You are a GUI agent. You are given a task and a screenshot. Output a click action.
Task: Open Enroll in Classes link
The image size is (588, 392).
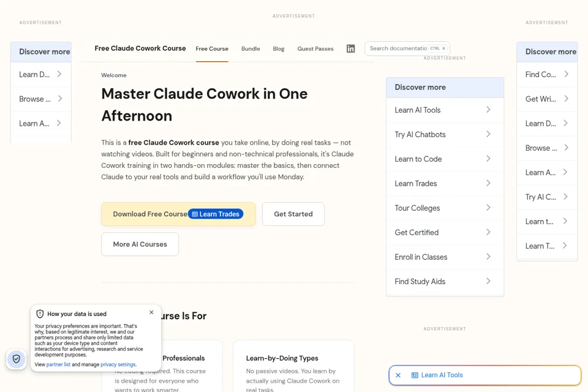(x=421, y=257)
